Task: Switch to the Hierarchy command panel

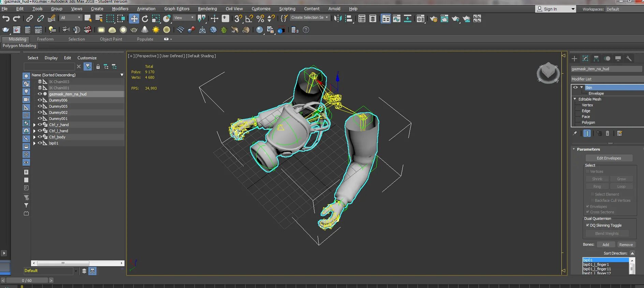Action: 596,59
